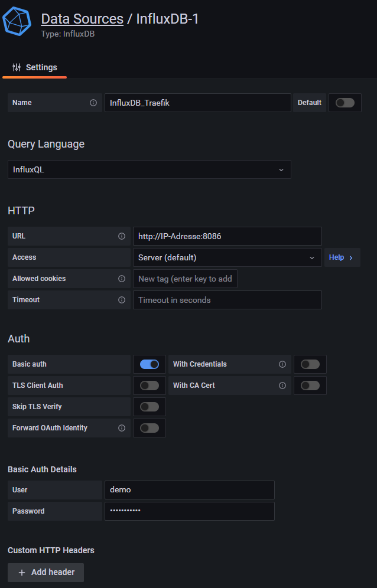
Task: Click the 'Custom HTTP Headers' heading
Action: tap(51, 550)
